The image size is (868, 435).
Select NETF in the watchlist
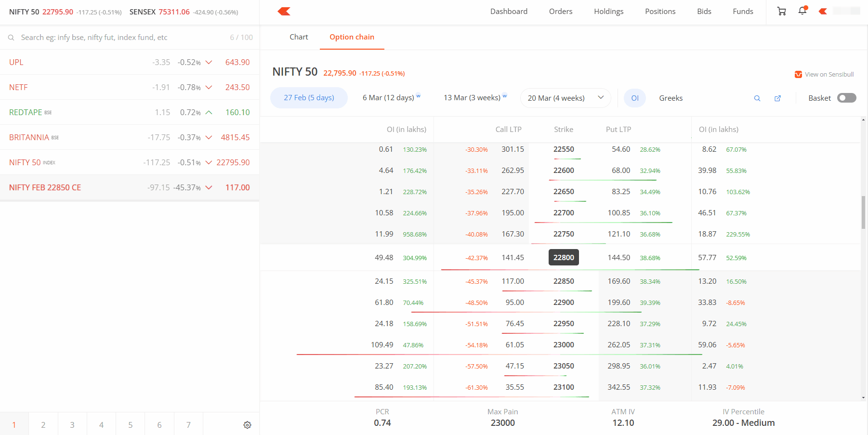pos(130,87)
